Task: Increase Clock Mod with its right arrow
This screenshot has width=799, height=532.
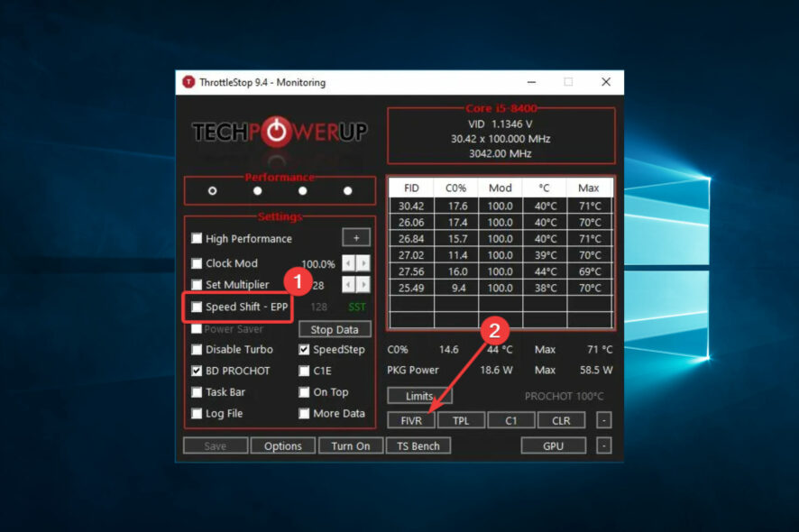Action: pos(363,263)
